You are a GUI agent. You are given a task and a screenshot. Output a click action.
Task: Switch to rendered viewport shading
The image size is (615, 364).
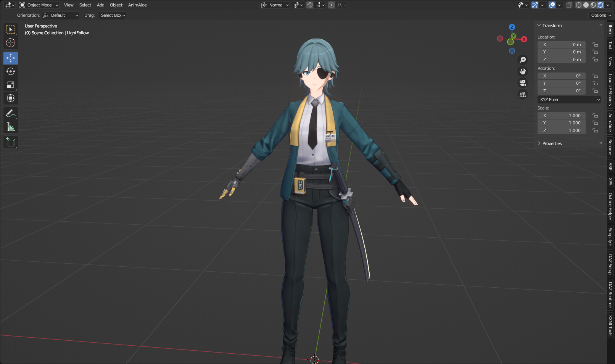click(x=601, y=5)
